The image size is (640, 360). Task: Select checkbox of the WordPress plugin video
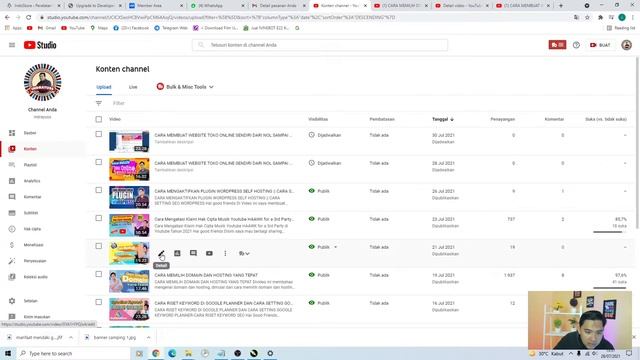point(99,190)
